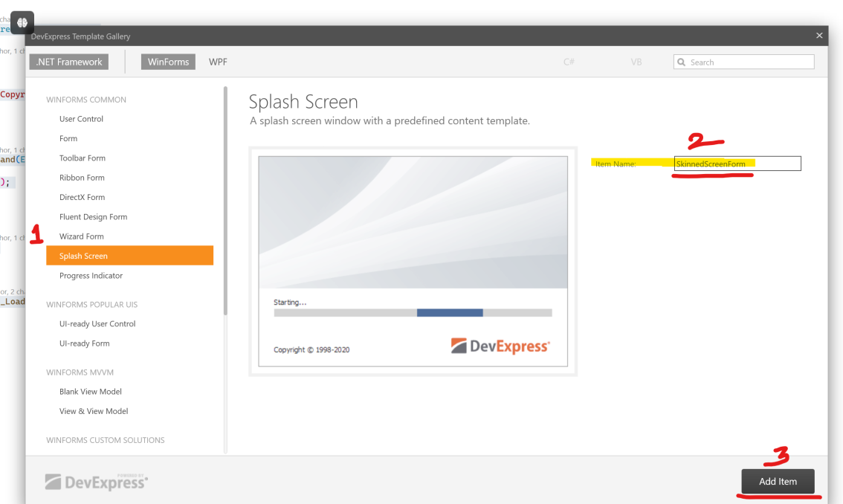Choose the C# language option

click(569, 62)
